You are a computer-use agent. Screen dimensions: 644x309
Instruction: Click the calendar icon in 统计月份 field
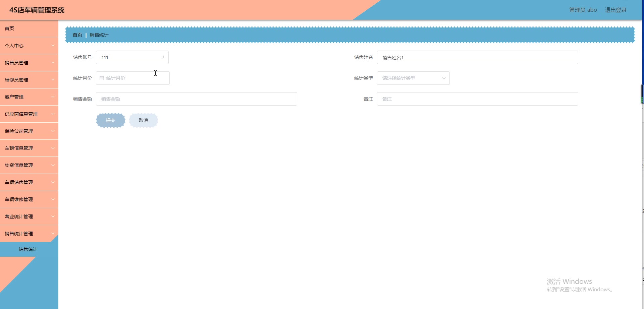coord(102,78)
